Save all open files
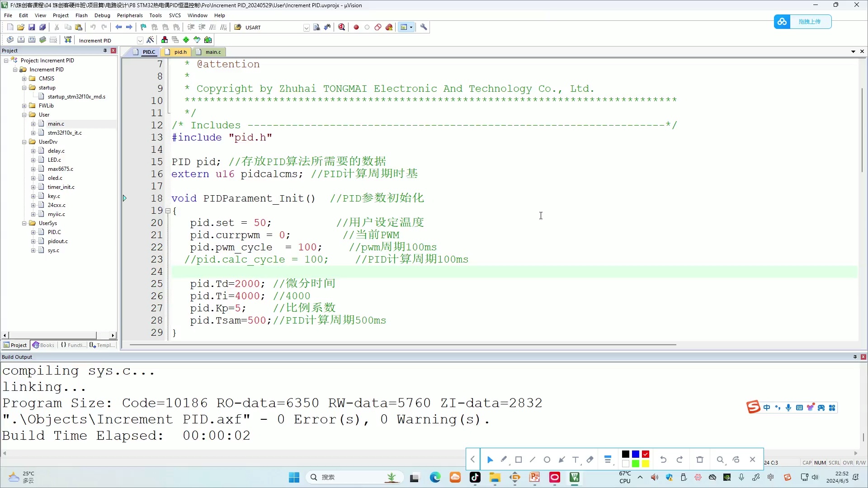The height and width of the screenshot is (488, 868). pos(42,27)
